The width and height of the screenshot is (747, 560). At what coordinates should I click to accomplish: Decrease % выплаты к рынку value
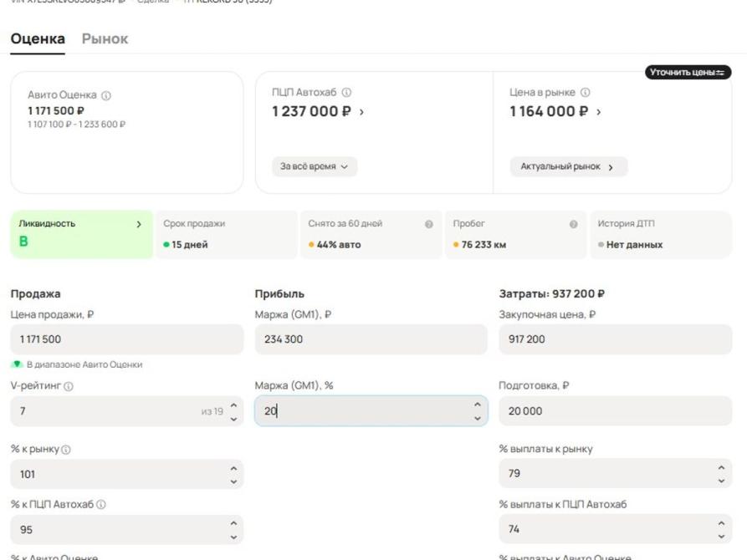point(721,481)
